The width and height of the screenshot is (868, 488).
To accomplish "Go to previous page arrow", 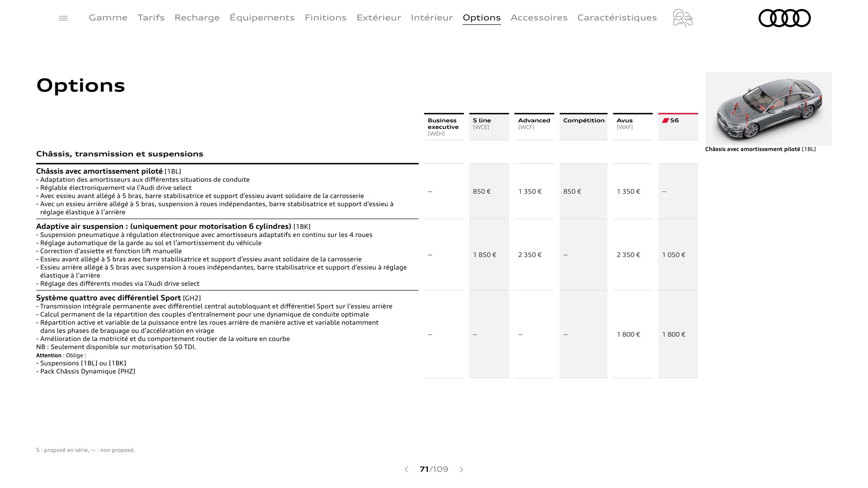I will tap(406, 469).
